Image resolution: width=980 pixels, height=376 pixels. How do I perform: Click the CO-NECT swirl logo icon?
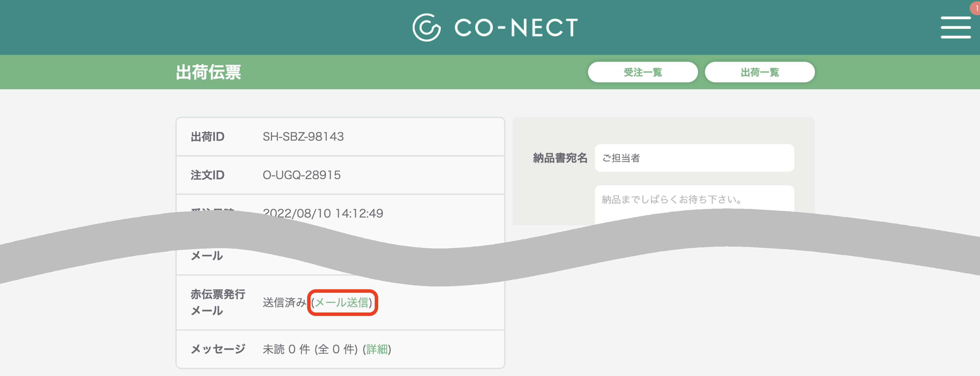click(426, 27)
